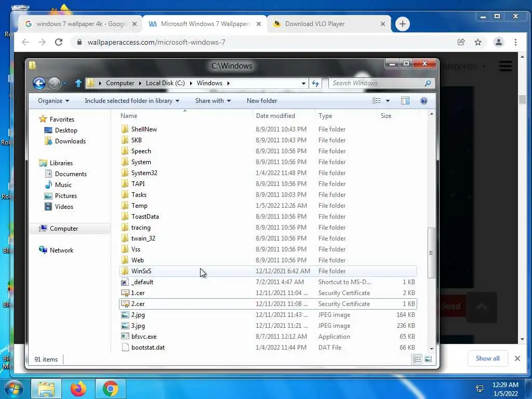Image resolution: width=532 pixels, height=399 pixels.
Task: Open File Explorer from the taskbar
Action: tap(46, 389)
